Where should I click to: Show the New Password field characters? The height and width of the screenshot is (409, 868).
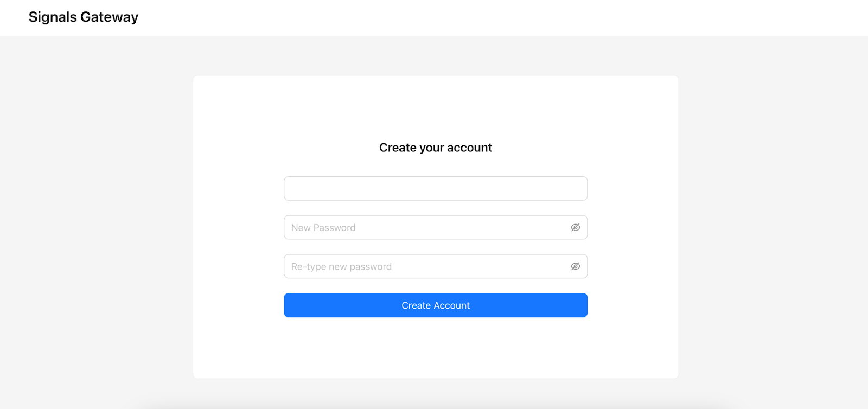point(576,227)
